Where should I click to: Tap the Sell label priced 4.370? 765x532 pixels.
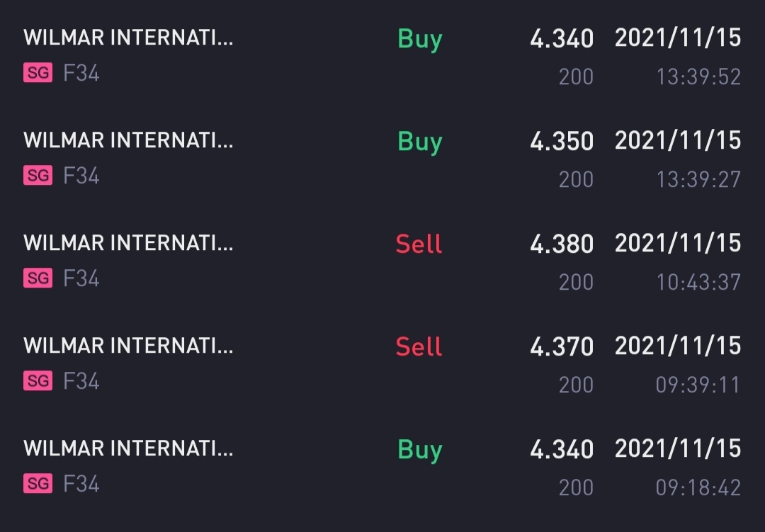click(x=419, y=346)
